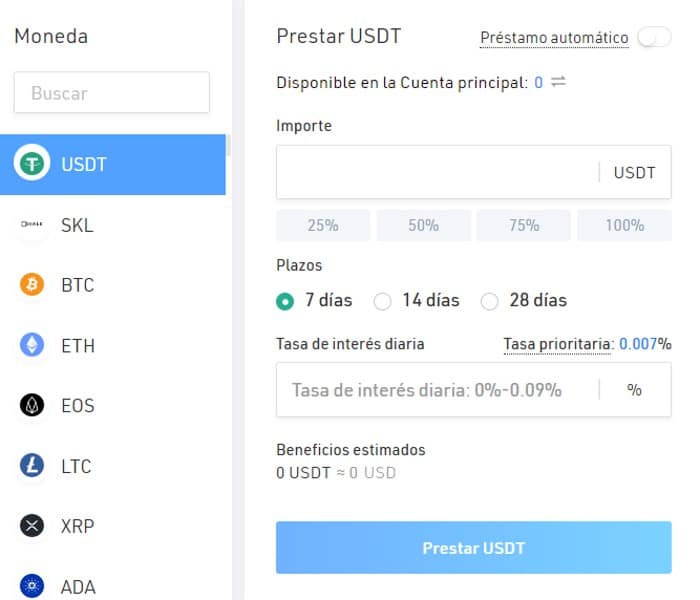The width and height of the screenshot is (700, 600).
Task: Choose the 14 días radio button
Action: (383, 301)
